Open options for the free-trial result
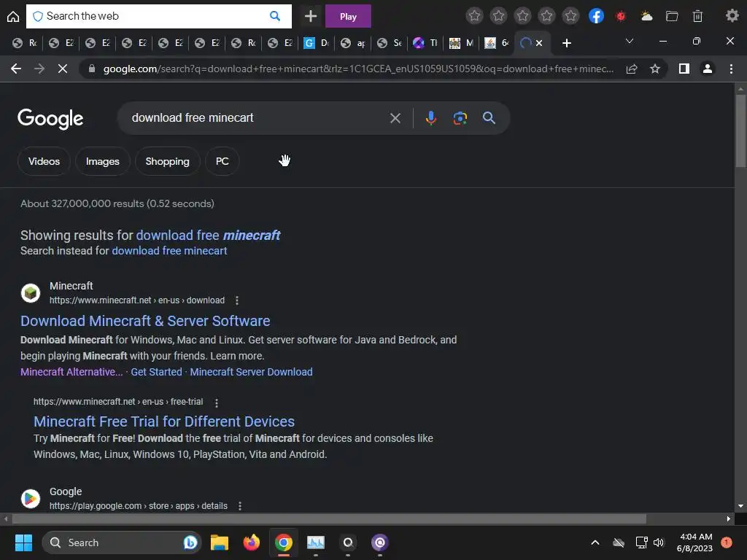 [x=216, y=402]
